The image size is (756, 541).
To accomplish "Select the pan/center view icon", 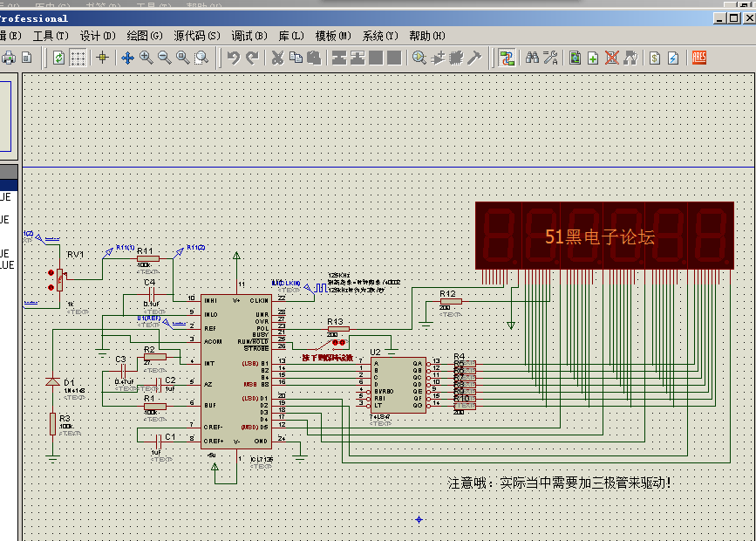I will (x=127, y=58).
